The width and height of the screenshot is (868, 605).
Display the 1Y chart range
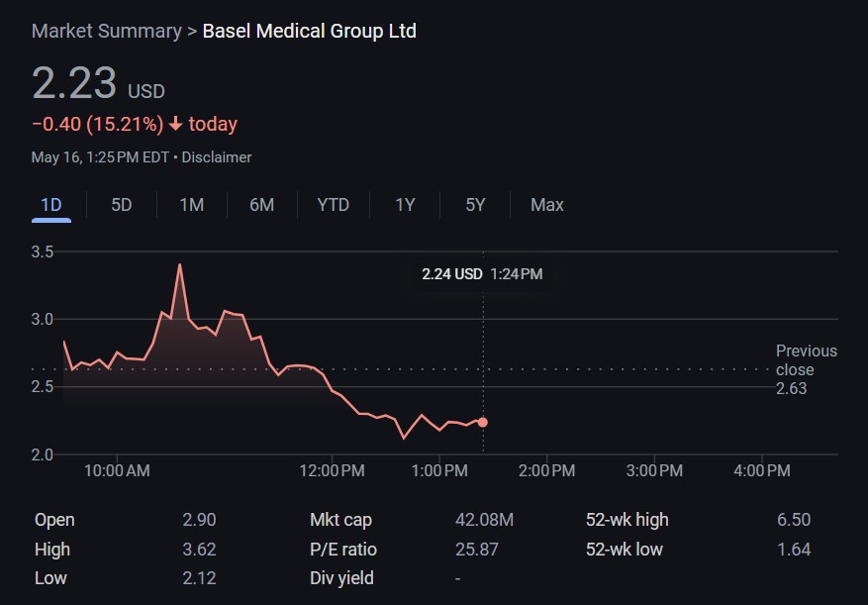pos(405,205)
